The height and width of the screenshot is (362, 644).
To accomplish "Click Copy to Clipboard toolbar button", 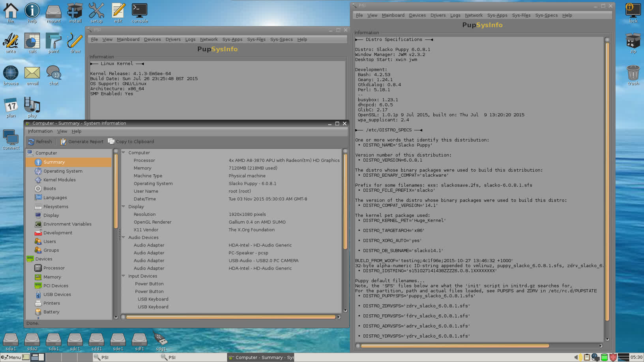I will [131, 142].
